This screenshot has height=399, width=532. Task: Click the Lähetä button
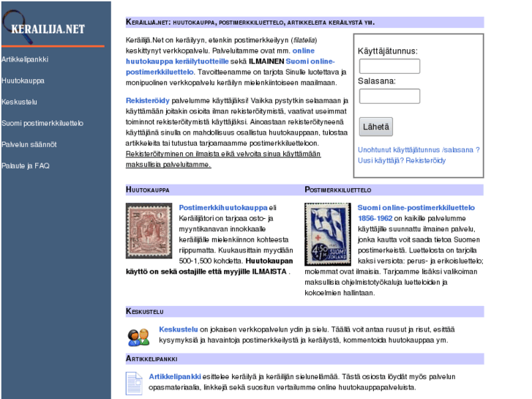[376, 127]
